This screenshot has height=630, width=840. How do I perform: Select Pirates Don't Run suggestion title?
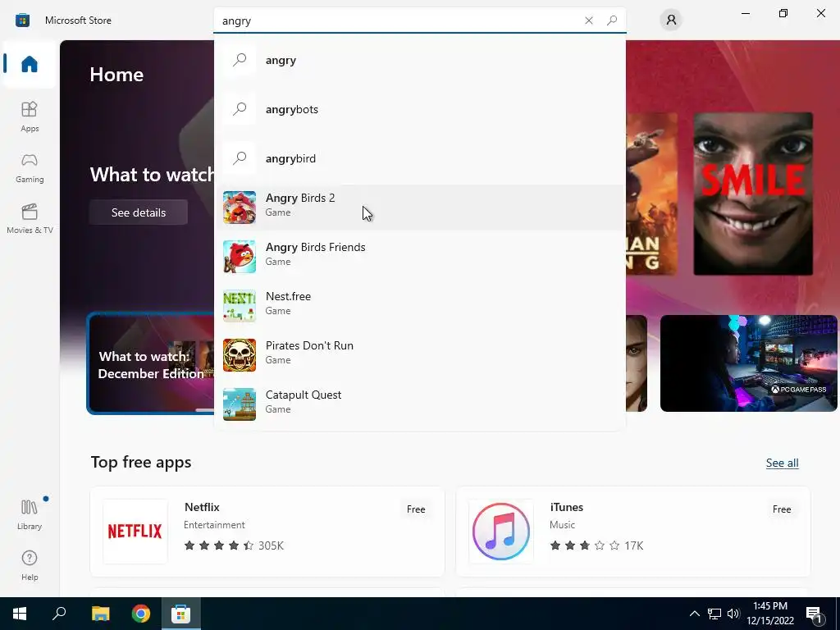[x=309, y=345]
